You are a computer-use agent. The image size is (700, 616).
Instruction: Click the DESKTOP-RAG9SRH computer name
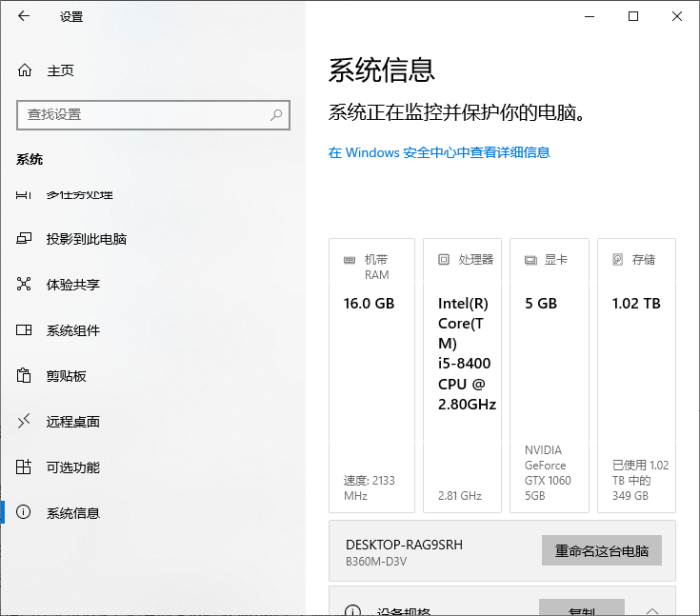coord(404,545)
